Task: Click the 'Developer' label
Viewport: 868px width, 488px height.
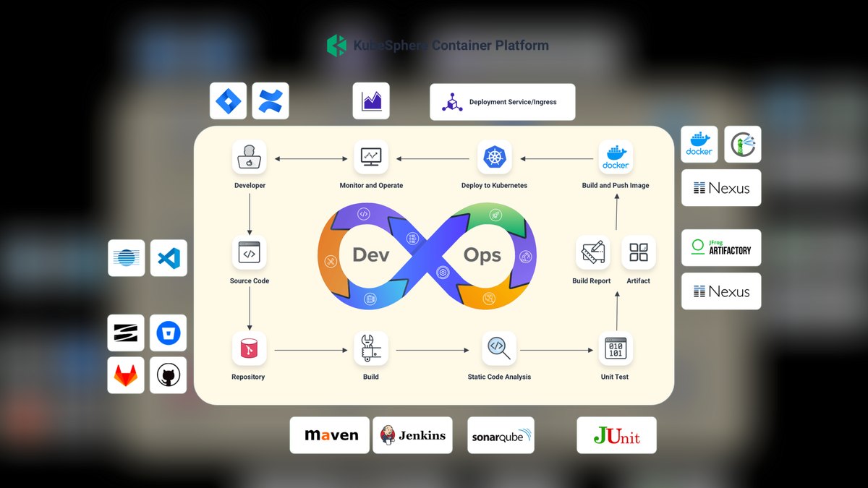Action: 250,186
